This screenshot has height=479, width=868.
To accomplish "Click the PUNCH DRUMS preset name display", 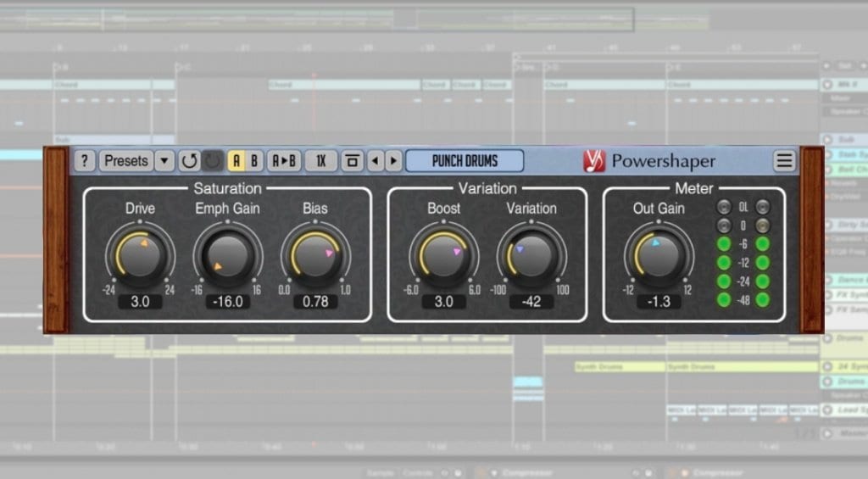I will (465, 161).
